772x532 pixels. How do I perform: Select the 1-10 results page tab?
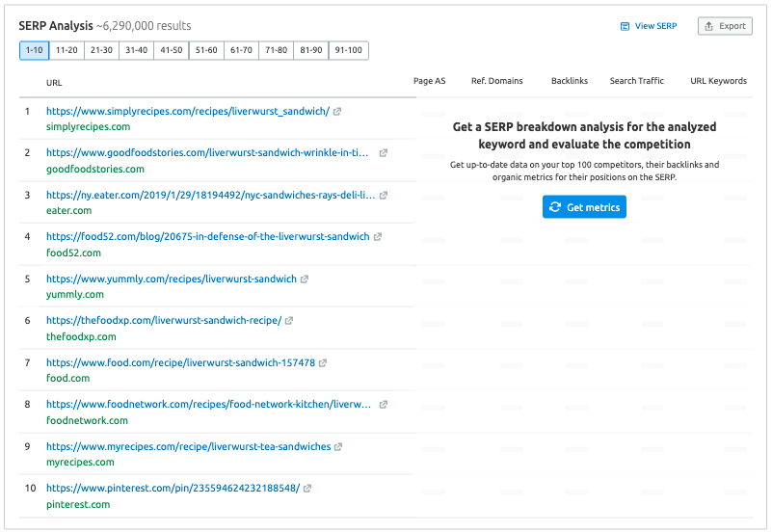(34, 50)
